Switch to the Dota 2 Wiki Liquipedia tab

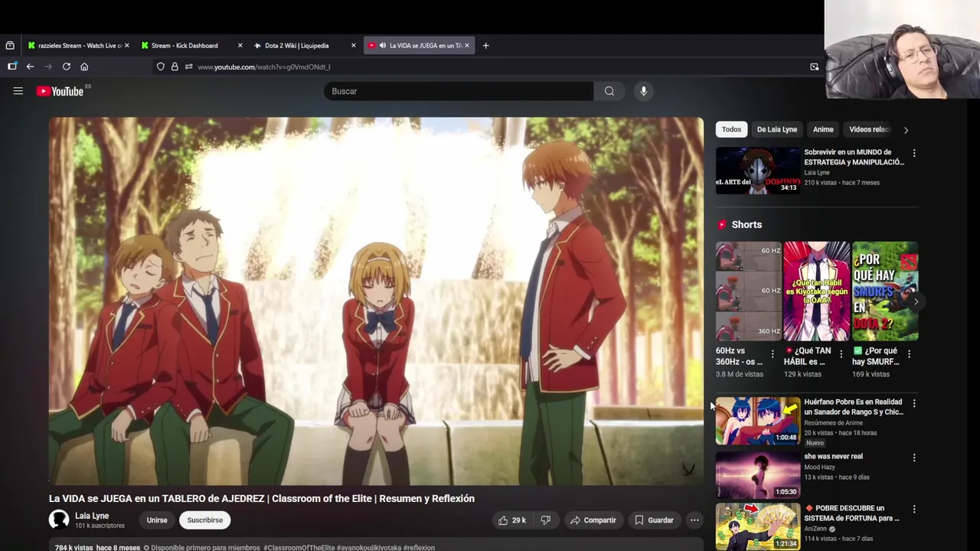point(304,45)
